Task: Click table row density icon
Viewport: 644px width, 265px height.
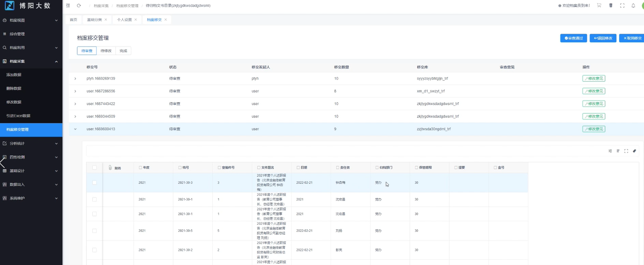Action: coord(618,151)
